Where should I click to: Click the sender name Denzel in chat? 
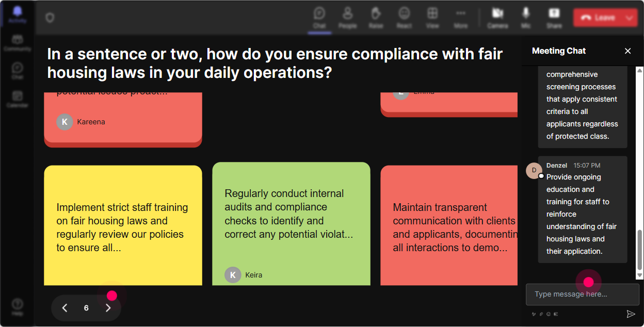[557, 165]
